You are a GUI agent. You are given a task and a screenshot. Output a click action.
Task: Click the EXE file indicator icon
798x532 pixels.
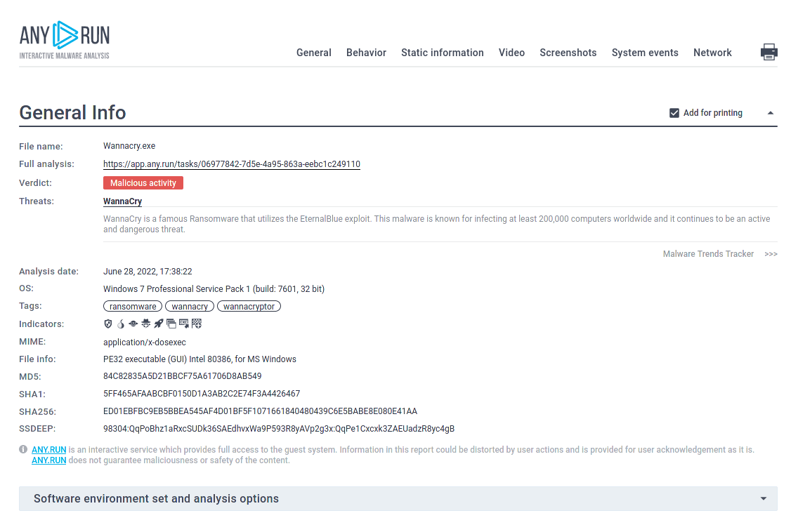(x=184, y=324)
